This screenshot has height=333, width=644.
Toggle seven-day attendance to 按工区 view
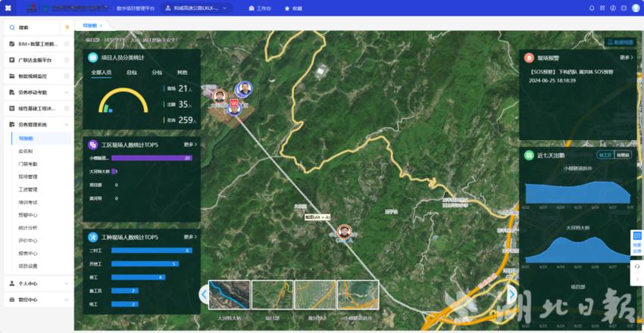605,154
